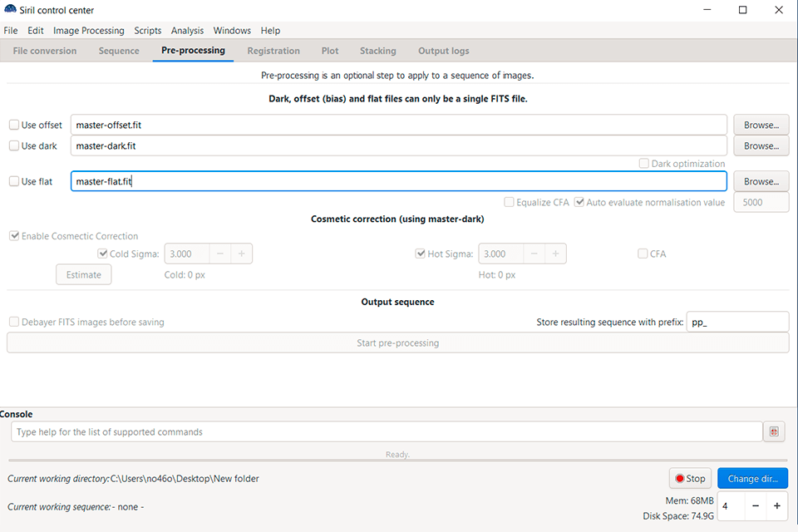
Task: Open the Analysis menu
Action: (x=187, y=31)
